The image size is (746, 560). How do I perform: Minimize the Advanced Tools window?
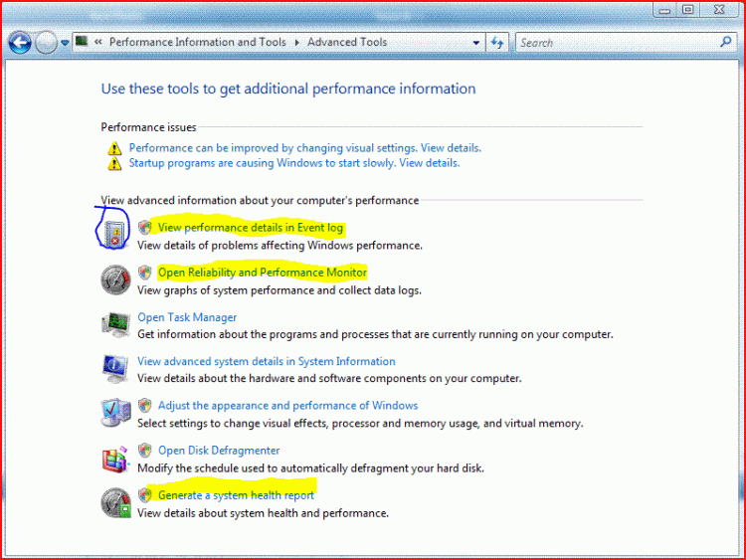click(x=665, y=10)
